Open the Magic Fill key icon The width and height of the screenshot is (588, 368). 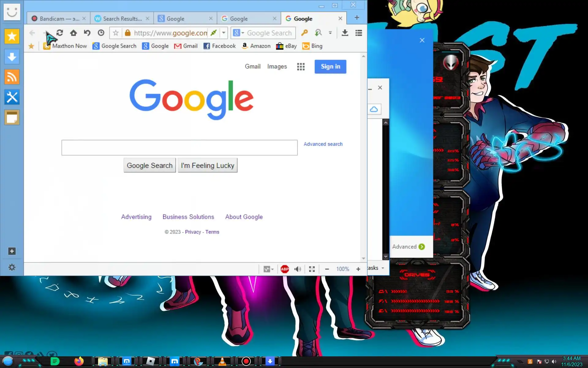tap(304, 33)
